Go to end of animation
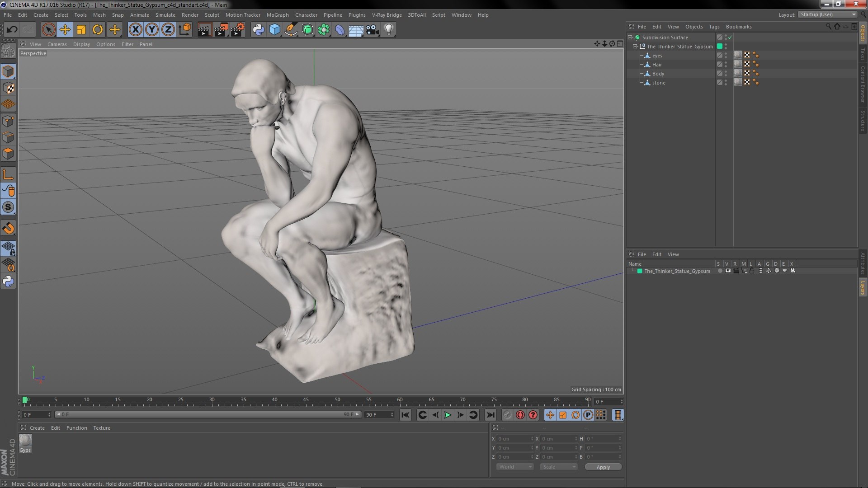The image size is (868, 488). 490,415
